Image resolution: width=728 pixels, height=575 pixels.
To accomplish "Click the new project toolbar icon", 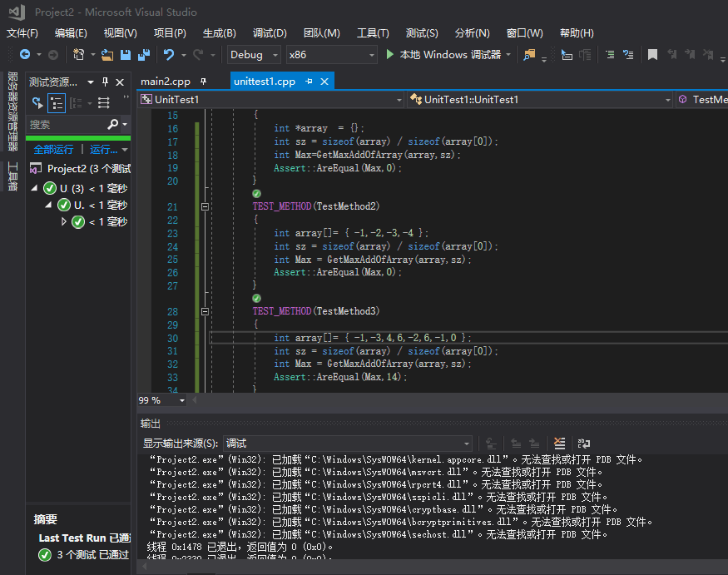I will pos(78,55).
